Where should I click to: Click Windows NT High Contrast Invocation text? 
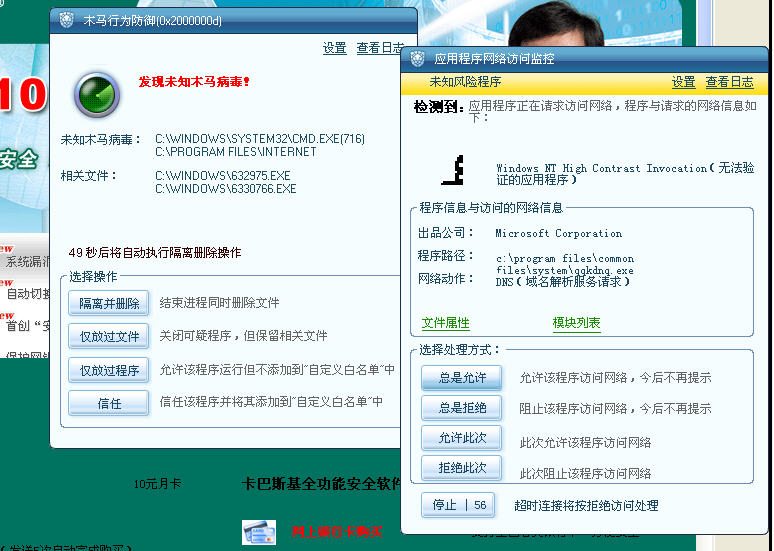click(625, 174)
